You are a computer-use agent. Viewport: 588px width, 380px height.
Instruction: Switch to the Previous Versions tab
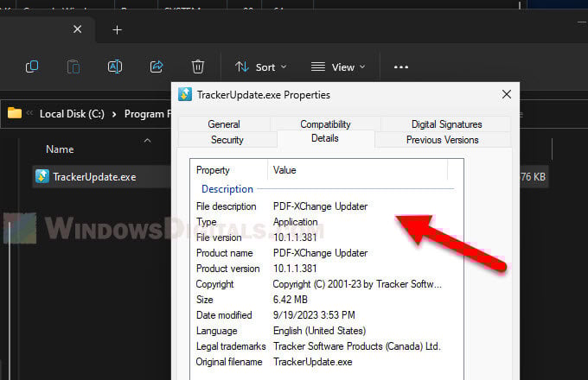(442, 140)
